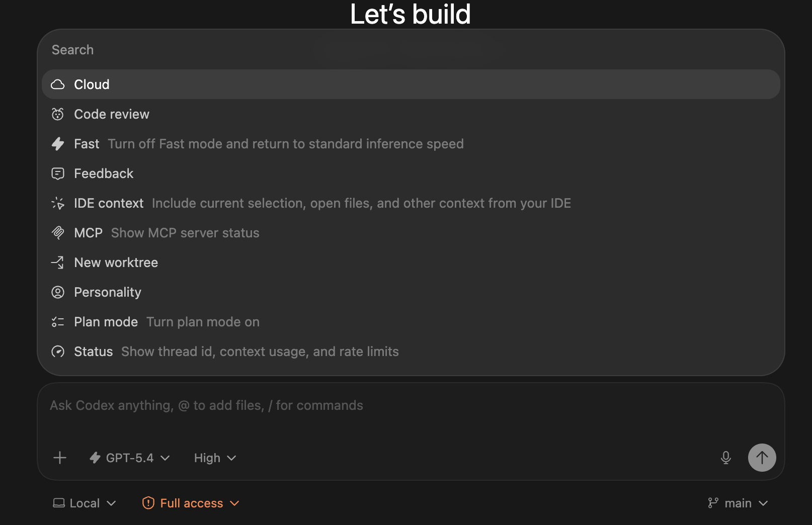
Task: Turn off Fast mode from the list
Action: point(411,144)
